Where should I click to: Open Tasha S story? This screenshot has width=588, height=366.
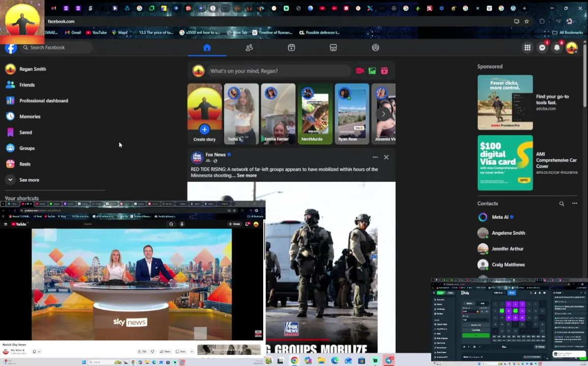click(241, 114)
